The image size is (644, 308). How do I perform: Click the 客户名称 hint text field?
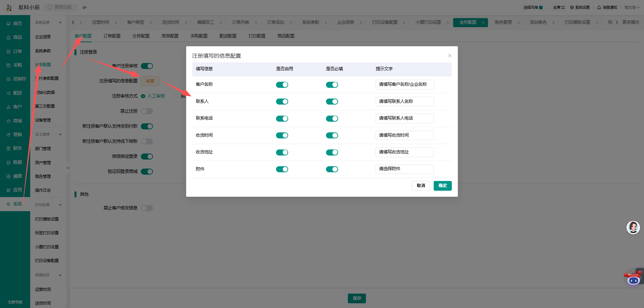(405, 84)
